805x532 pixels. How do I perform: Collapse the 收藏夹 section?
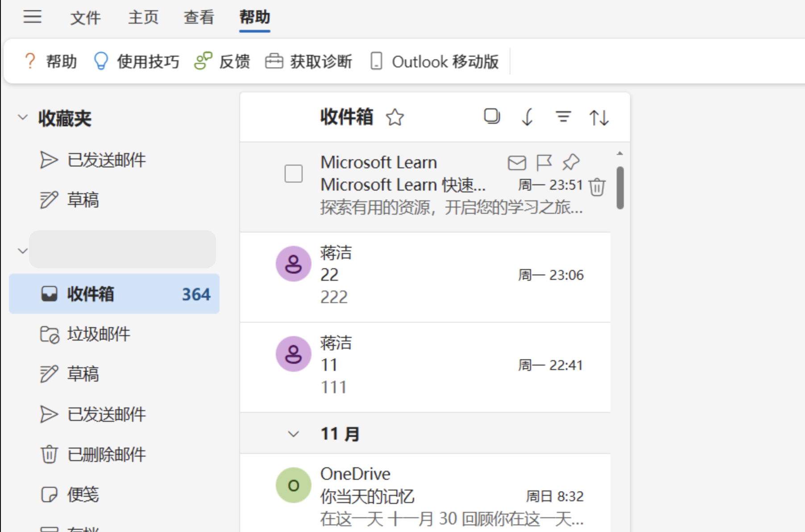[22, 118]
